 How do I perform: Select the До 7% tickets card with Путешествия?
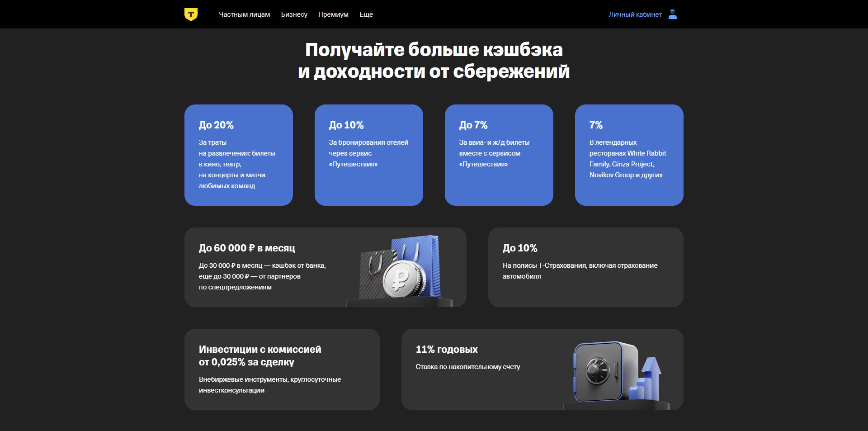499,155
